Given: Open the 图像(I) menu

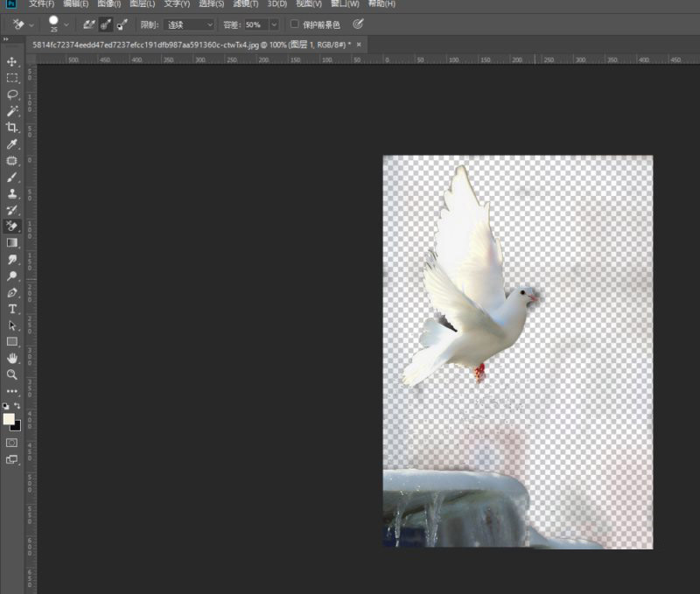Looking at the screenshot, I should coord(109,4).
